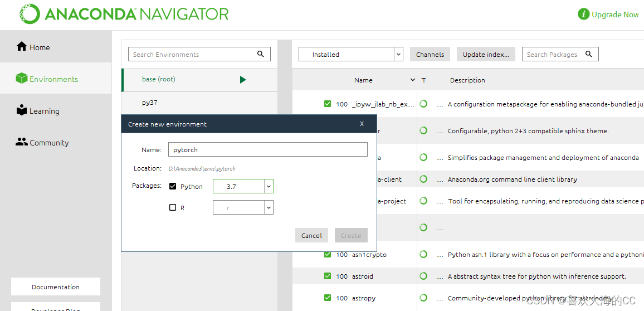Viewport: 644px width, 311px height.
Task: Click the type icon in the row with no description
Action: click(423, 227)
